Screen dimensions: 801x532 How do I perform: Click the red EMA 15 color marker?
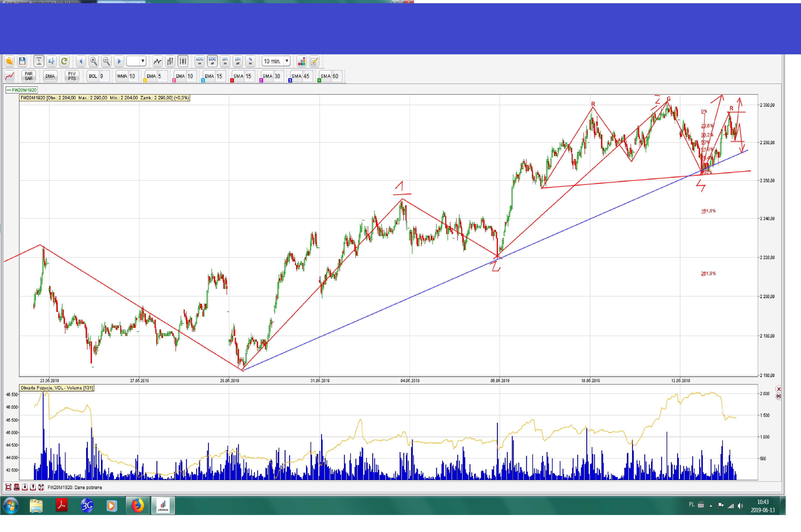232,80
